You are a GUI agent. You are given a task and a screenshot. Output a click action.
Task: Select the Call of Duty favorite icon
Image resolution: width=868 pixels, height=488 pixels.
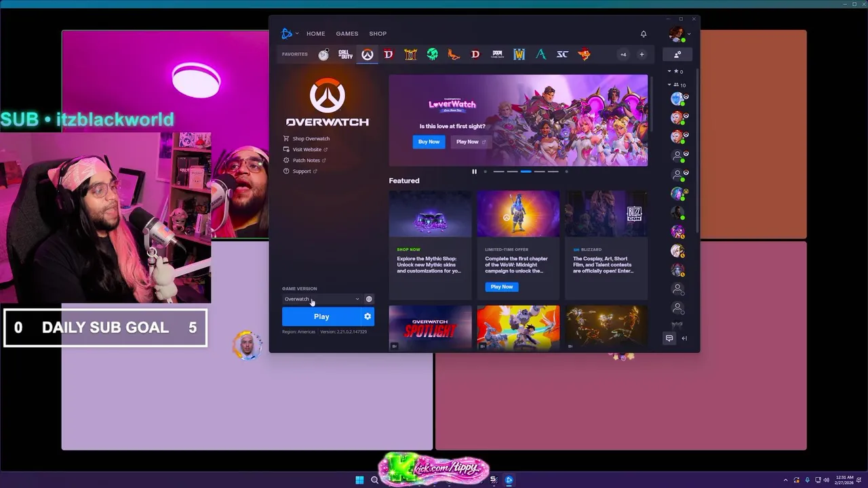pos(345,54)
